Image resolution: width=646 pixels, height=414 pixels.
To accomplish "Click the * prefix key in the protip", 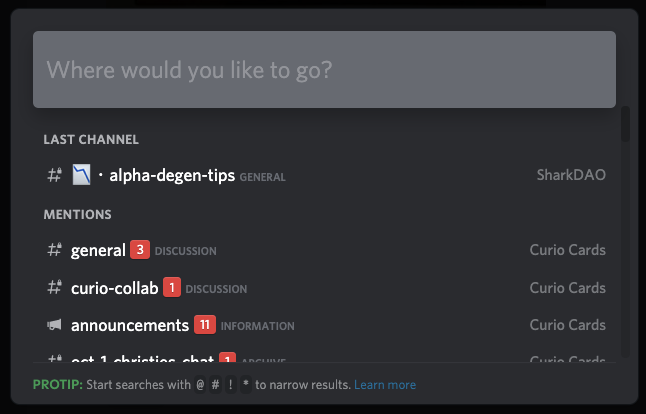I will pos(246,385).
